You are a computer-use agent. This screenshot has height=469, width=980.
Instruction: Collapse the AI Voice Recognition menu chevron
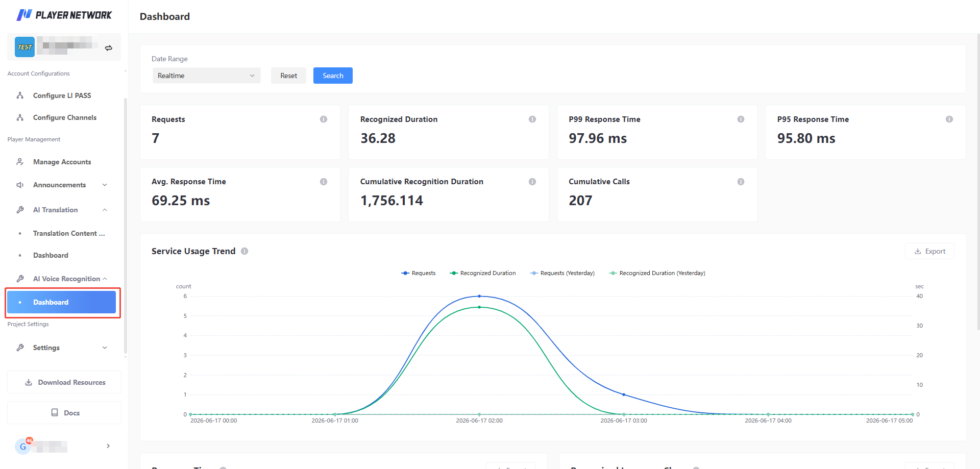(x=105, y=279)
